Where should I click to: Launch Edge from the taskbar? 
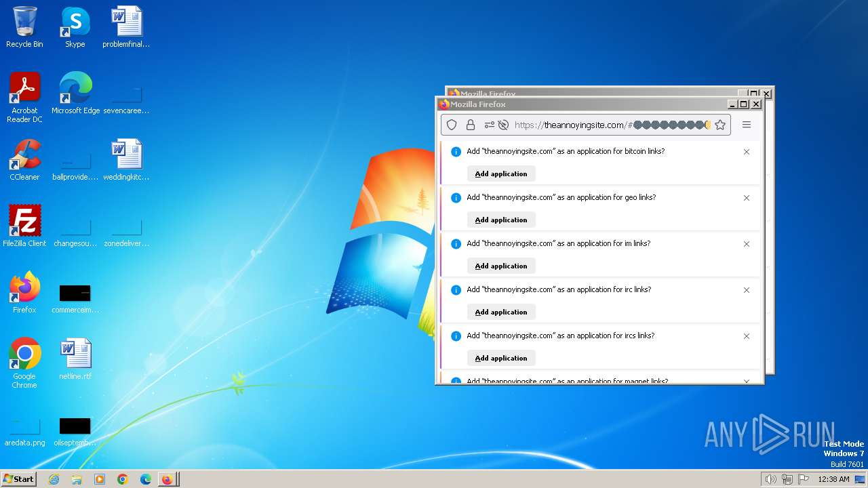click(x=146, y=479)
